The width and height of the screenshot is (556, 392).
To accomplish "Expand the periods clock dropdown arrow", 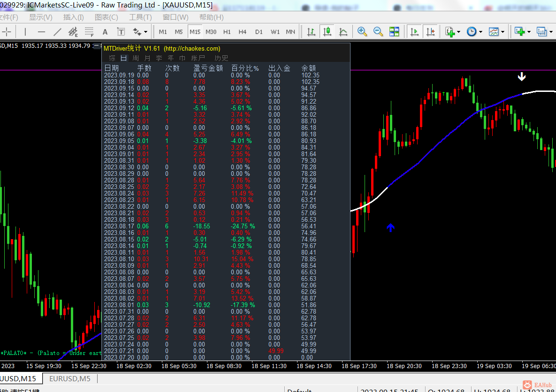I will pyautogui.click(x=480, y=32).
